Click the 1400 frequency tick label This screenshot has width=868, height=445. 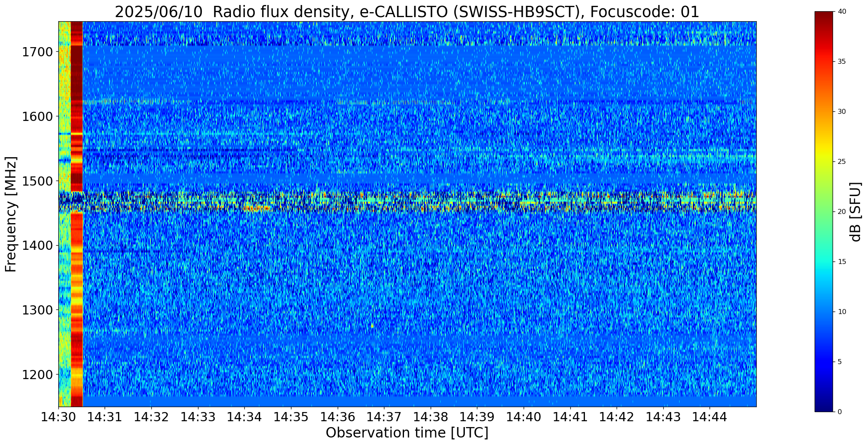point(38,246)
